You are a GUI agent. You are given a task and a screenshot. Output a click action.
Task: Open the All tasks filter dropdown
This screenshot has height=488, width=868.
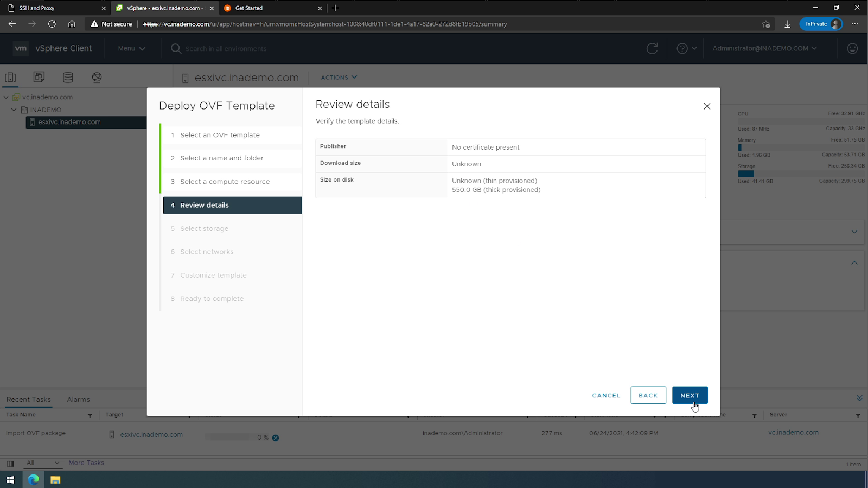click(43, 463)
